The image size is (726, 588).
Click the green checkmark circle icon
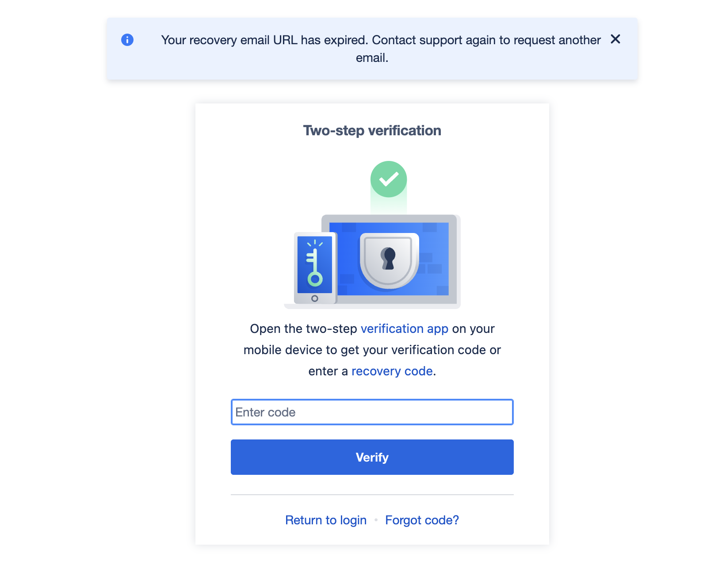point(389,179)
